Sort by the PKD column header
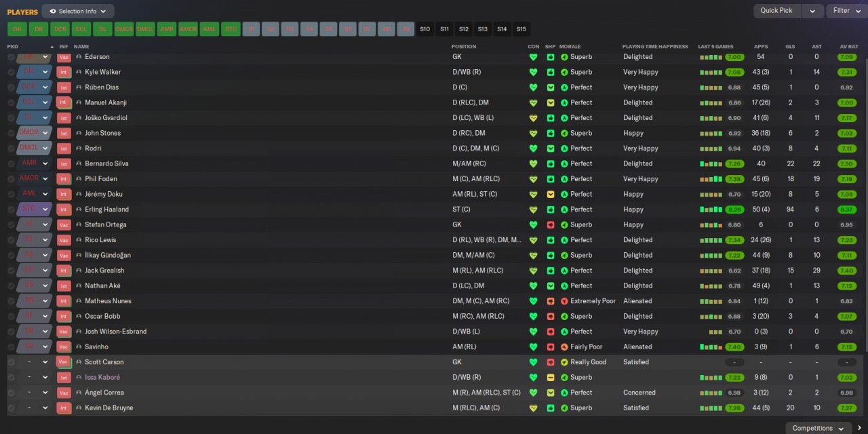Image resolution: width=868 pixels, height=434 pixels. click(12, 47)
